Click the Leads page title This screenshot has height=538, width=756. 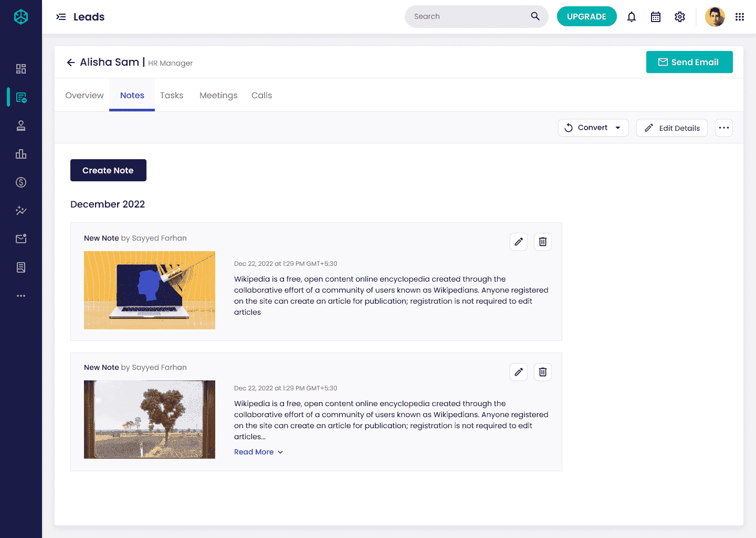(89, 17)
